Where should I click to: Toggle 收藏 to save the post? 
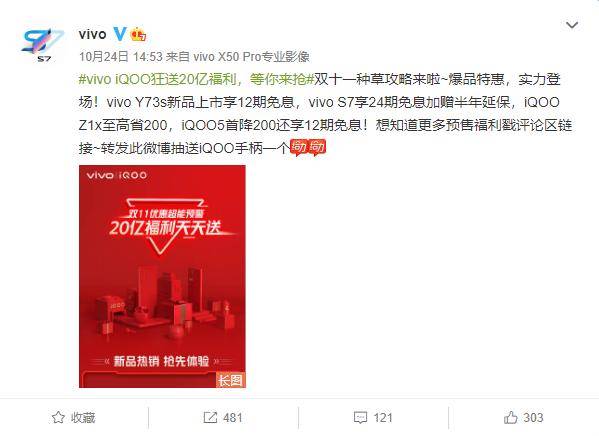point(74,417)
